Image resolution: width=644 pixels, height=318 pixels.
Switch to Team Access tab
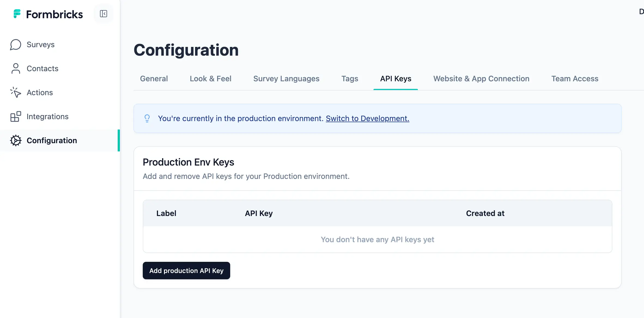pos(575,79)
